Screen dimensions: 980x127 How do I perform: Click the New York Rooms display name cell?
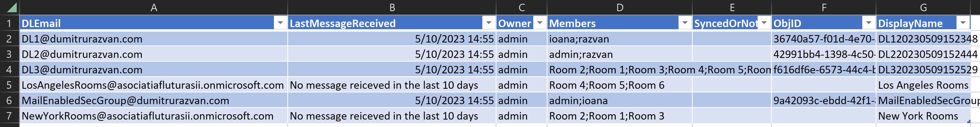tap(923, 116)
